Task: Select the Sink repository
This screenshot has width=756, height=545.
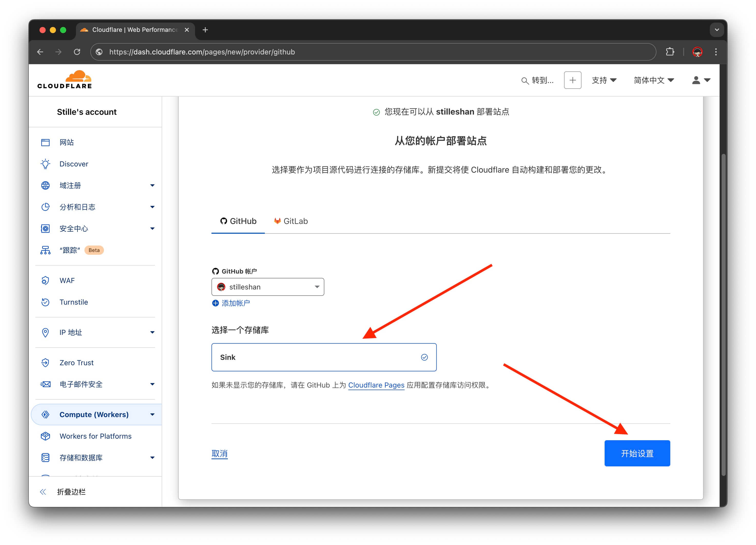Action: point(324,357)
